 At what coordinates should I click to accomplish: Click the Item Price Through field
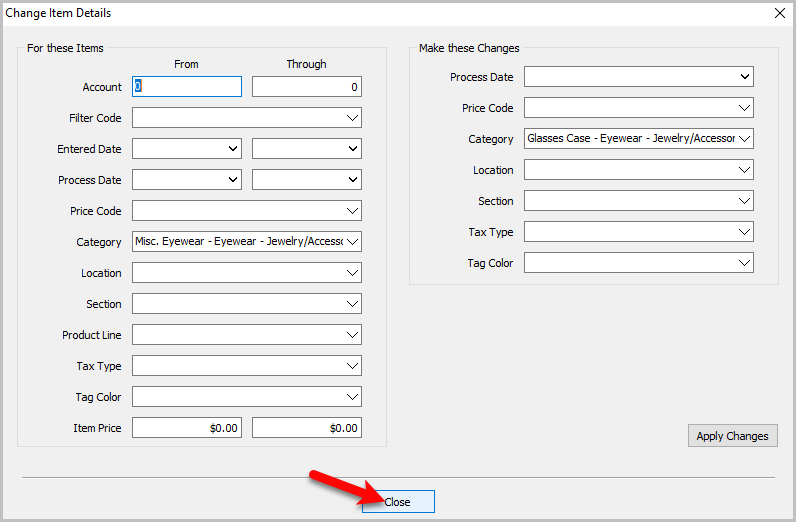point(307,428)
